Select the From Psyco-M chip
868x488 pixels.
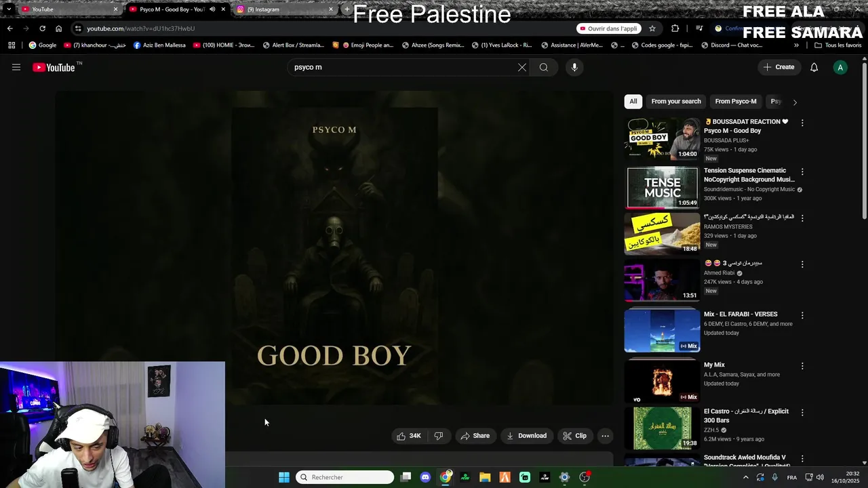[x=736, y=102]
